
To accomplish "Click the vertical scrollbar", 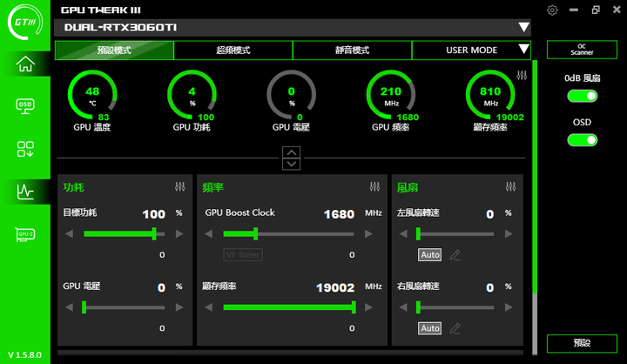I will (535, 207).
